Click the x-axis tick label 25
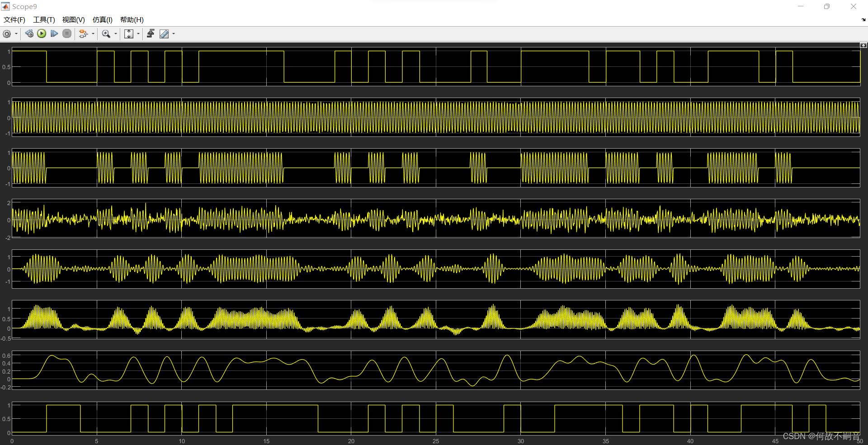Image resolution: width=868 pixels, height=445 pixels. 436,441
